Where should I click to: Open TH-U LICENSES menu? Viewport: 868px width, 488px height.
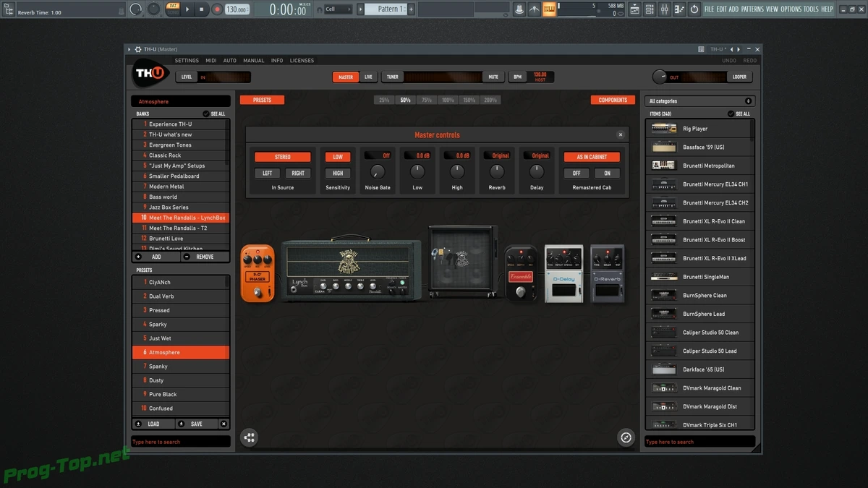pyautogui.click(x=302, y=61)
